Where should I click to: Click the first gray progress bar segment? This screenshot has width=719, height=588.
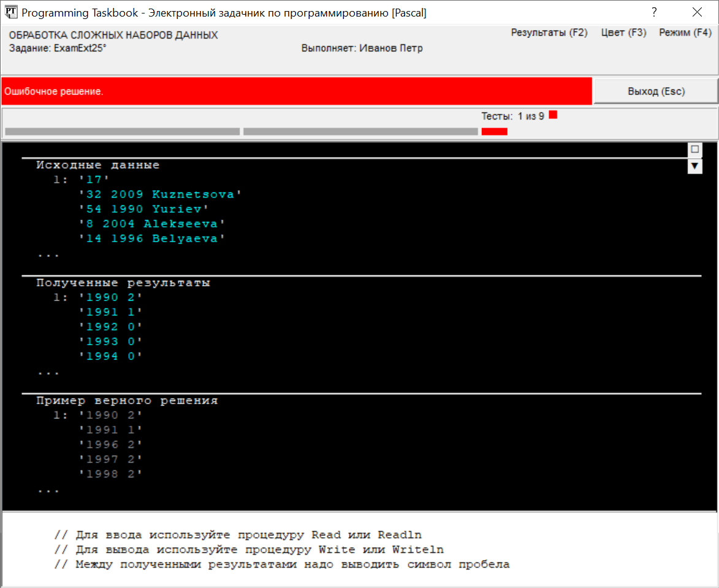pyautogui.click(x=123, y=132)
